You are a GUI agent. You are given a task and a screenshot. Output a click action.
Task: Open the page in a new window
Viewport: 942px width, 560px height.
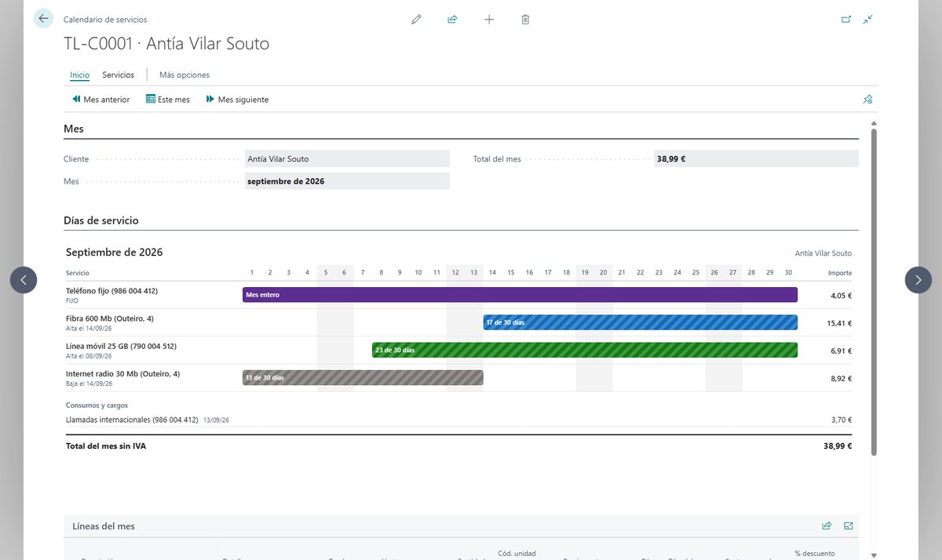coord(846,20)
